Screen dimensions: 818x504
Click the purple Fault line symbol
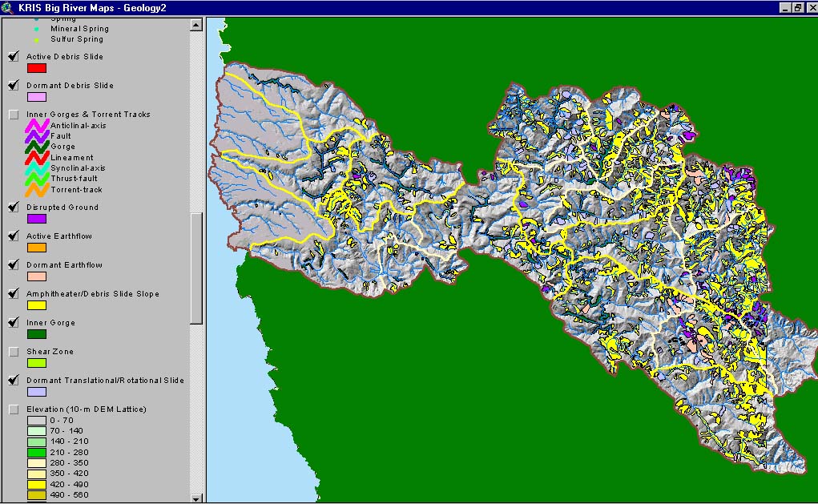coord(37,135)
